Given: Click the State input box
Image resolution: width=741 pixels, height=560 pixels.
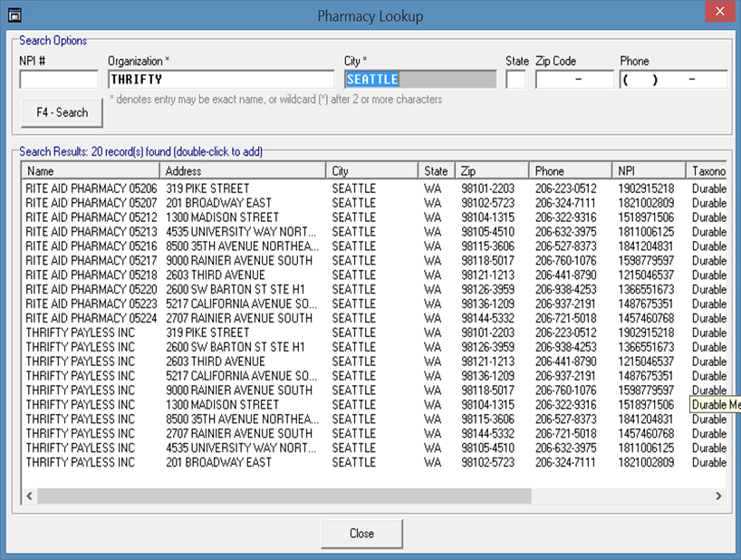Looking at the screenshot, I should tap(515, 80).
